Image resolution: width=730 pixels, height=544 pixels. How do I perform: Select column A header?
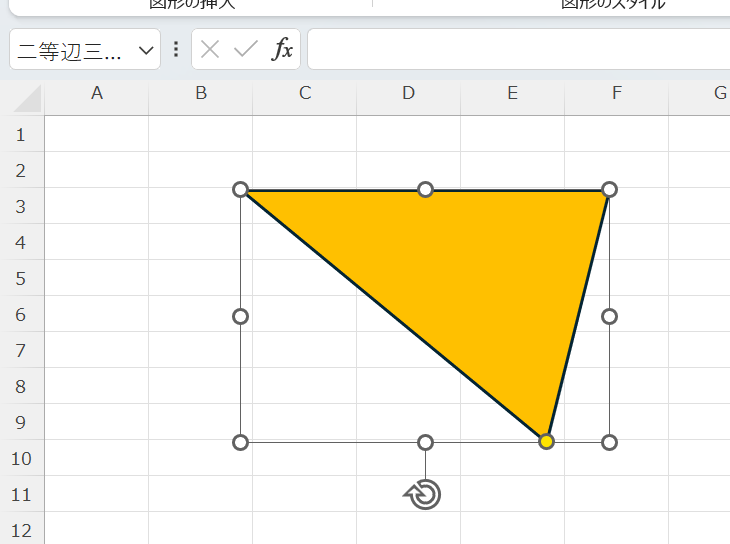pos(97,93)
